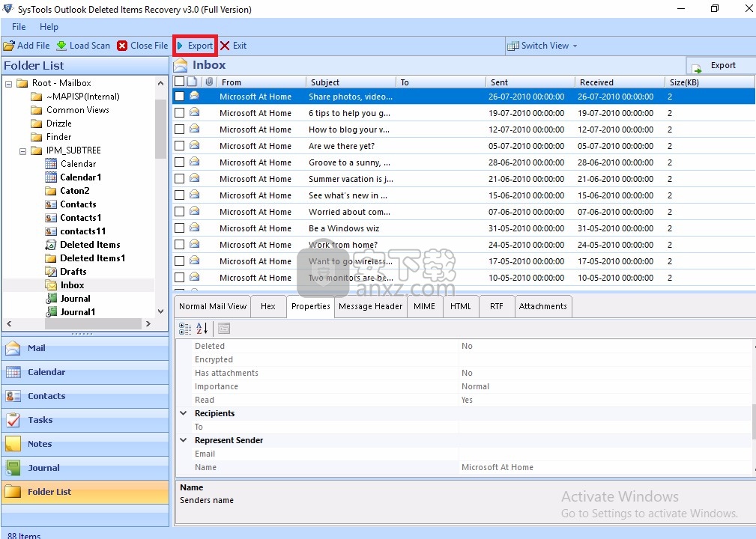The height and width of the screenshot is (539, 756).
Task: Click the Calendar navigation pane icon
Action: click(x=13, y=372)
